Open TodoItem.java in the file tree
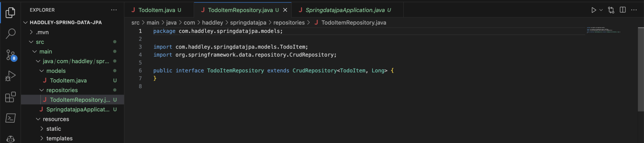The height and width of the screenshot is (143, 644). pos(68,80)
